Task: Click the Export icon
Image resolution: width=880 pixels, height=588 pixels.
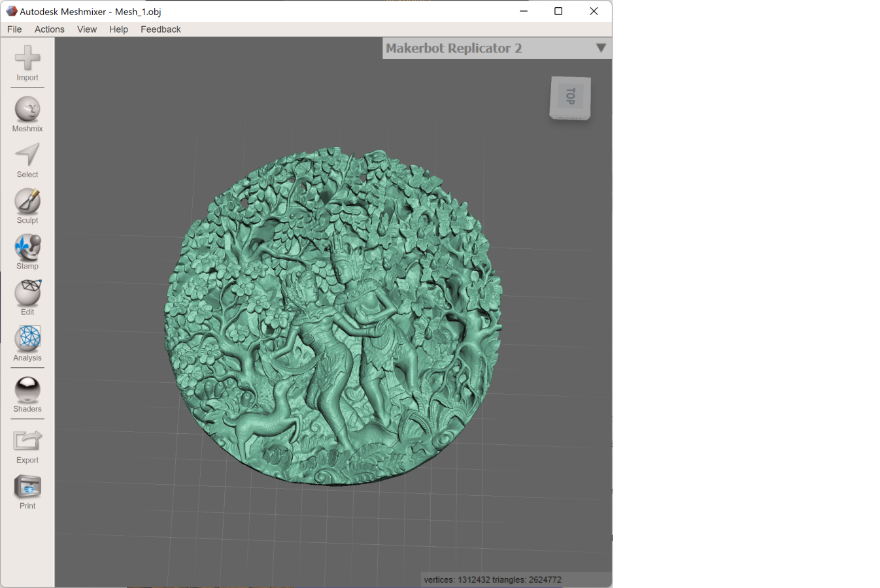Action: click(x=27, y=441)
